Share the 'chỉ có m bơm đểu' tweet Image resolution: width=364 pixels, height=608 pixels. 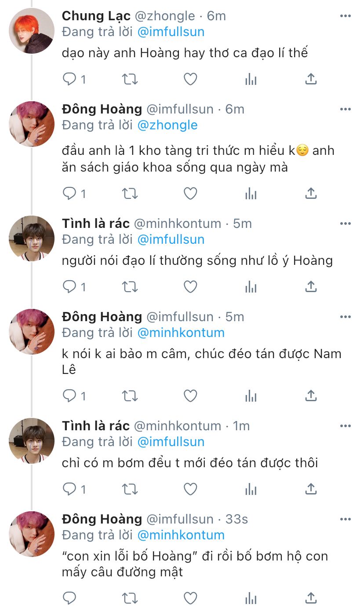[x=311, y=489]
